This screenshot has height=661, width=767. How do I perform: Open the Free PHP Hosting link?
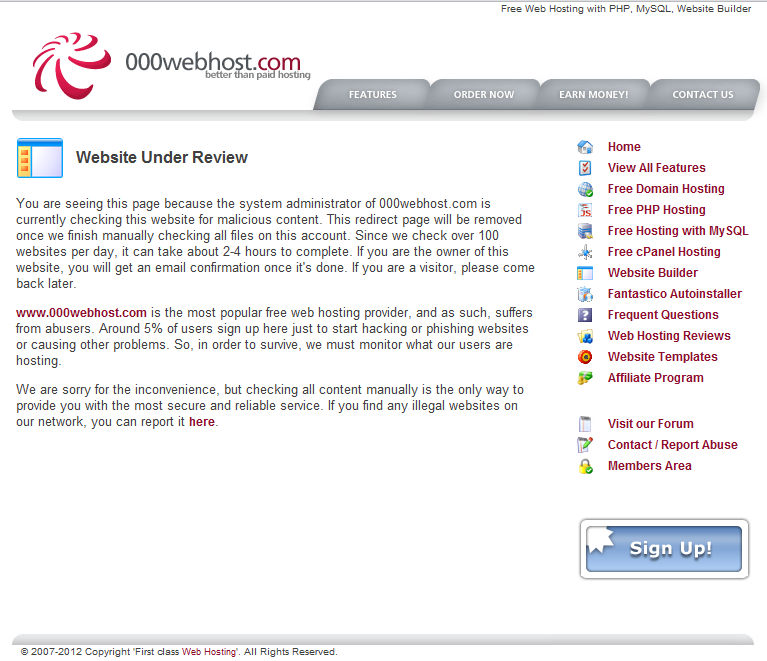click(656, 210)
